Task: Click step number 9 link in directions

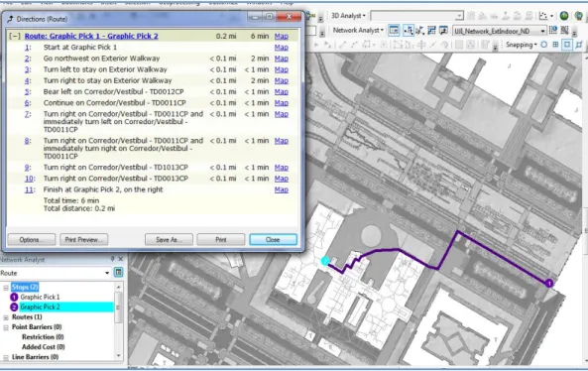Action: pyautogui.click(x=28, y=168)
